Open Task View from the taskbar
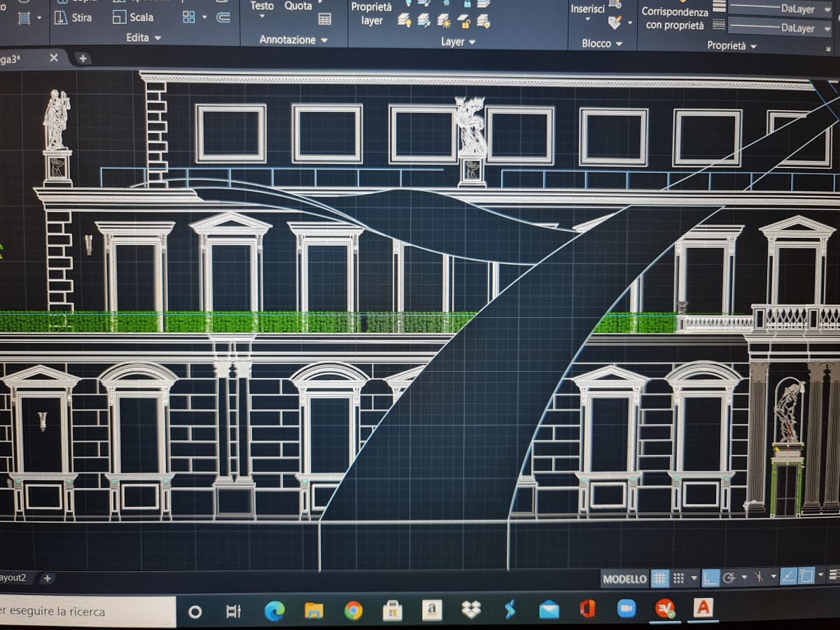This screenshot has width=840, height=630. tap(234, 611)
